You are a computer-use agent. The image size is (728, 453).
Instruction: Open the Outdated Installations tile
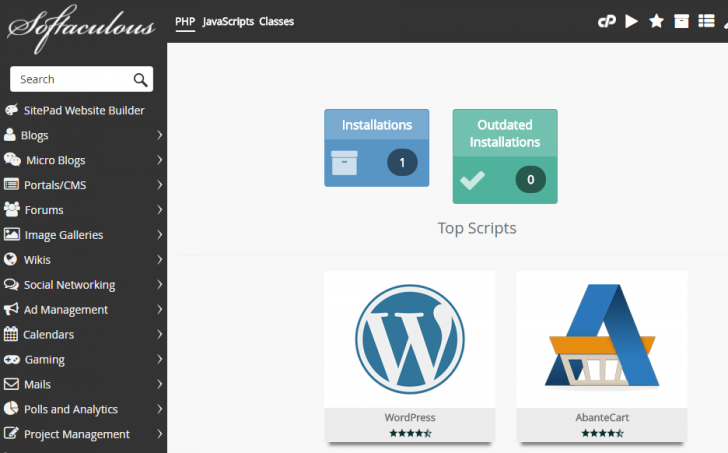505,156
